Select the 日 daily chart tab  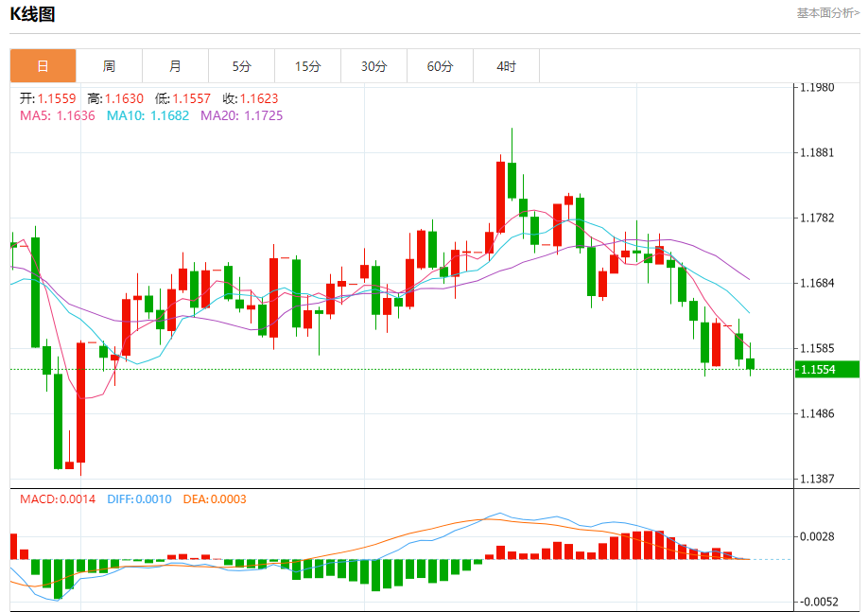pyautogui.click(x=43, y=66)
